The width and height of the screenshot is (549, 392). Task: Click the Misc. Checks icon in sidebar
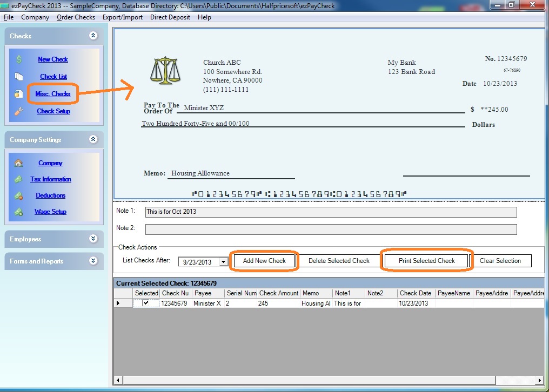coord(19,94)
